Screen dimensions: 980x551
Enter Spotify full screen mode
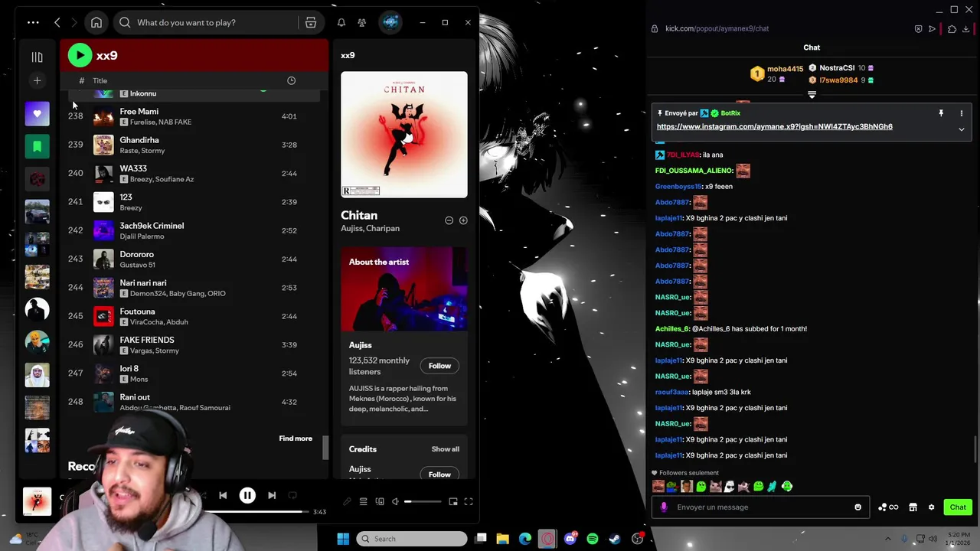(469, 502)
